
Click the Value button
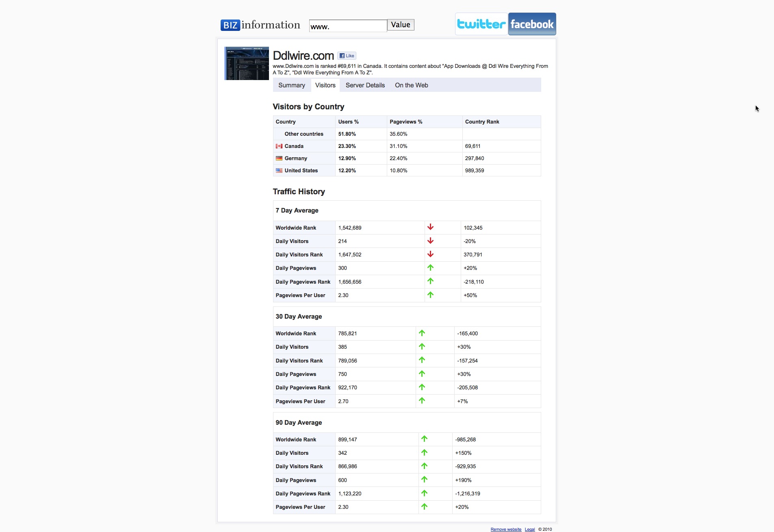point(400,25)
